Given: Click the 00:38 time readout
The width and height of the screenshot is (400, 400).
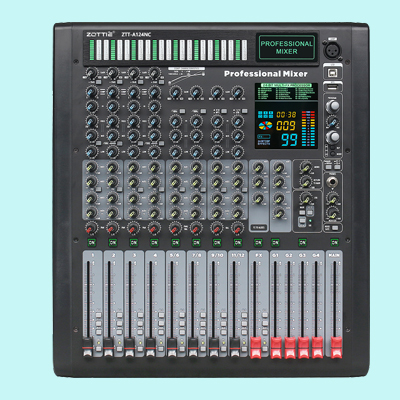Looking at the screenshot, I should click(x=286, y=115).
